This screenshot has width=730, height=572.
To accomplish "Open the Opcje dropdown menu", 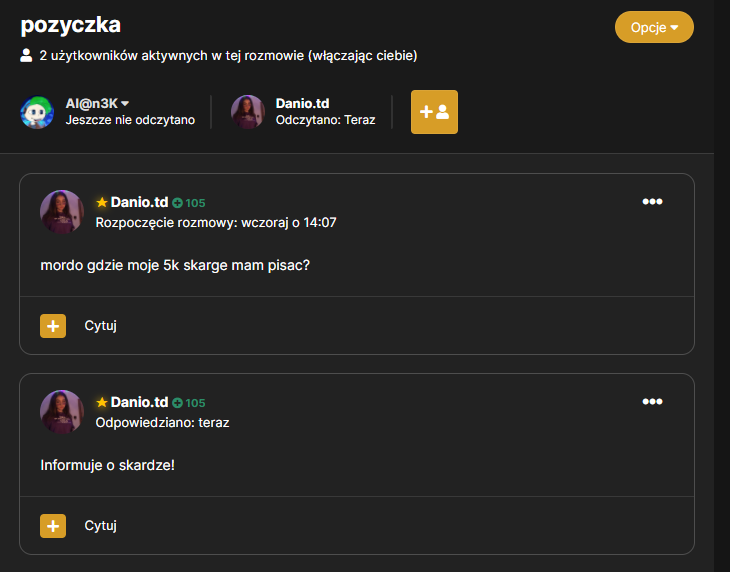I will [654, 27].
